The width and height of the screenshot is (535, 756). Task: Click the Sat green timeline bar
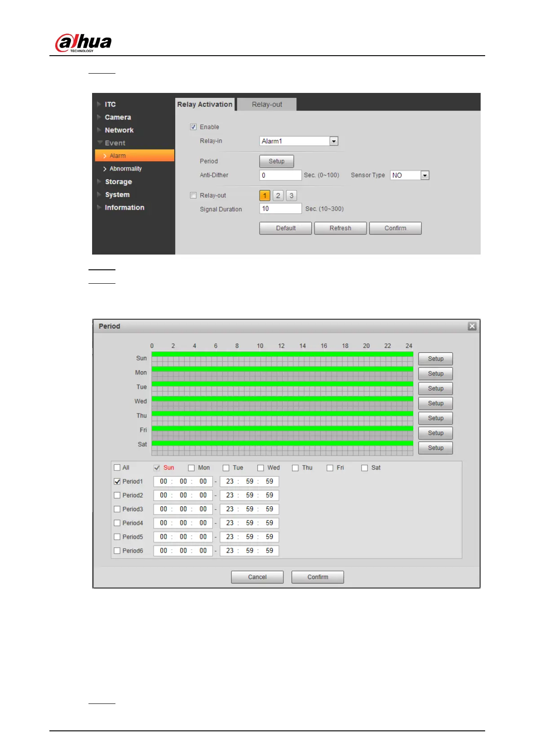point(282,443)
